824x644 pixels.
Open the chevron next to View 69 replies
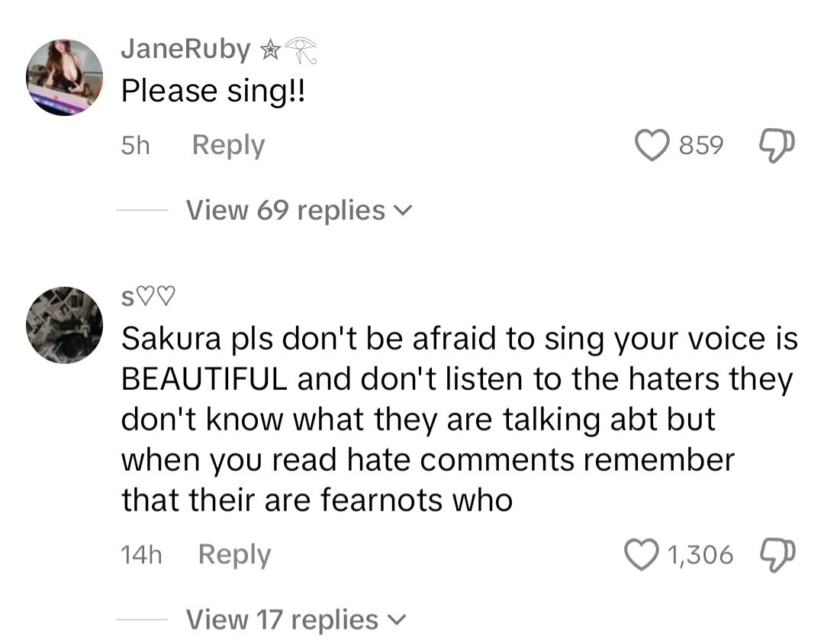coord(404,209)
